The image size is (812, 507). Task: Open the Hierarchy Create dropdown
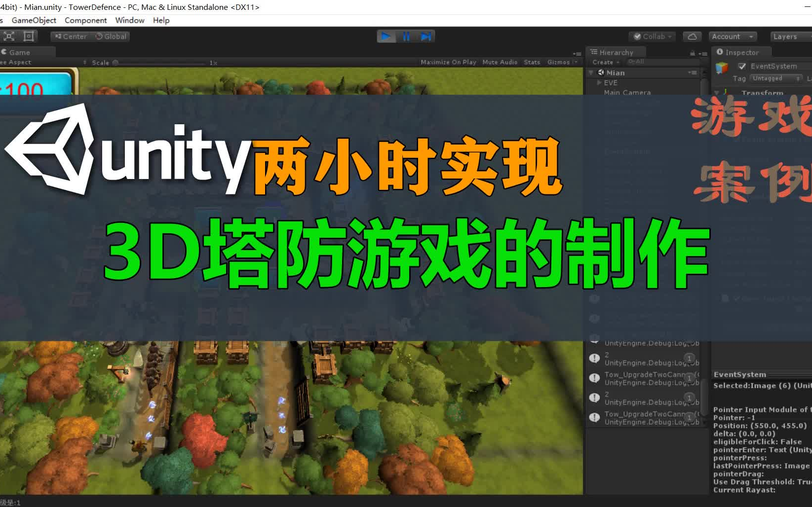pyautogui.click(x=606, y=62)
